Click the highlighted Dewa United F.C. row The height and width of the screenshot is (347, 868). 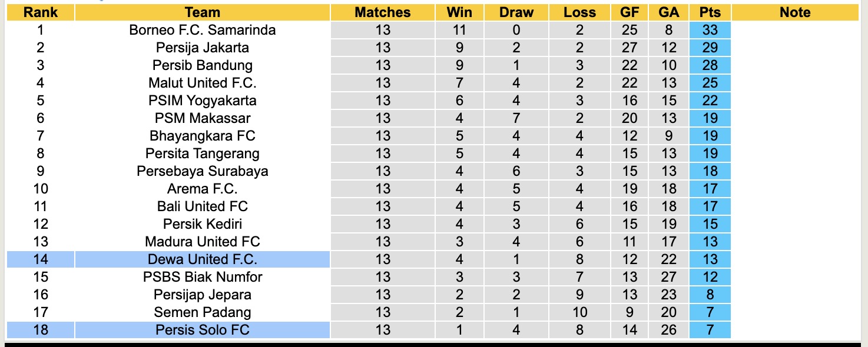(202, 259)
